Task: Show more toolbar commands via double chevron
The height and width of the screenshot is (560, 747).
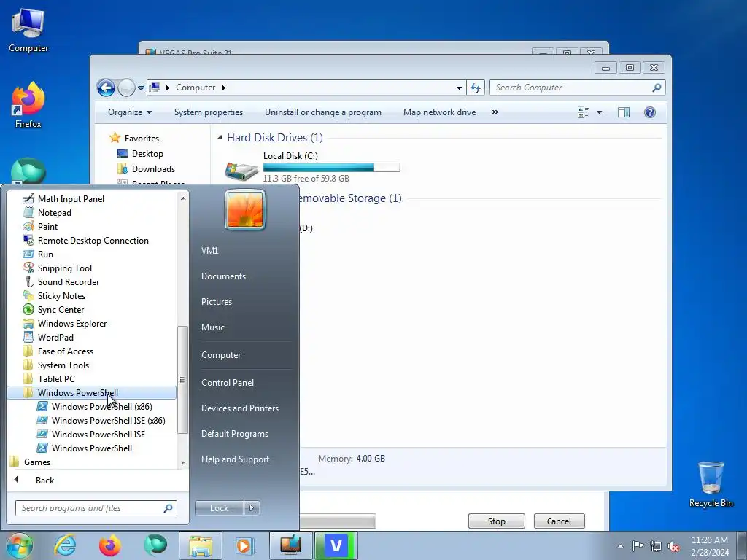Action: (495, 112)
